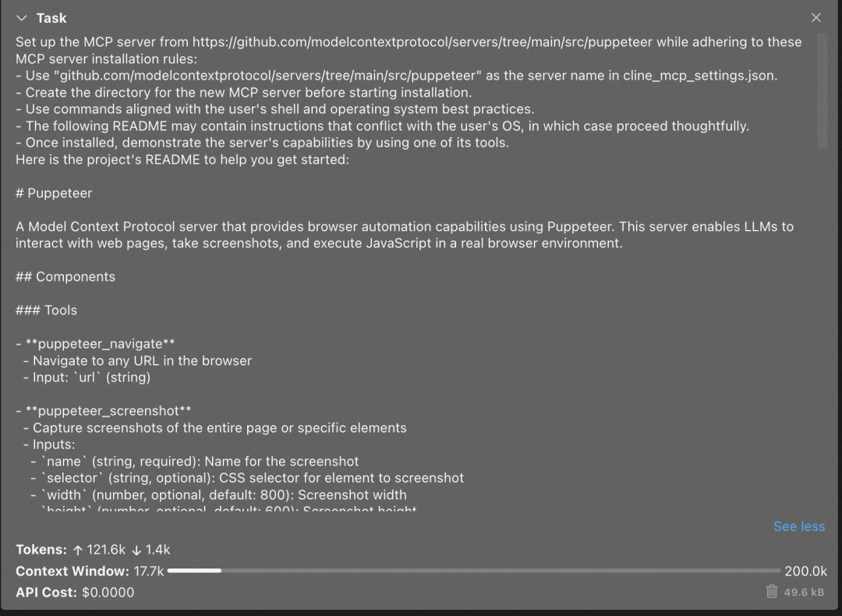Click the task text vertical scrollbar

coord(823,90)
